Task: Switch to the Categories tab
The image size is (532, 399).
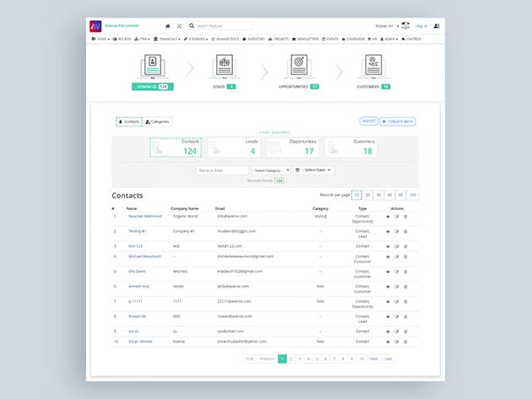Action: click(x=157, y=121)
